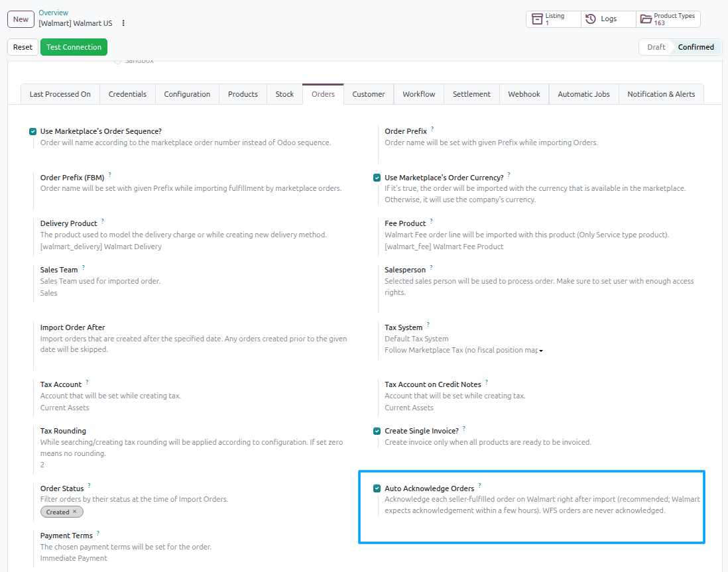Remove the Created status tag
This screenshot has width=728, height=572.
tap(75, 511)
